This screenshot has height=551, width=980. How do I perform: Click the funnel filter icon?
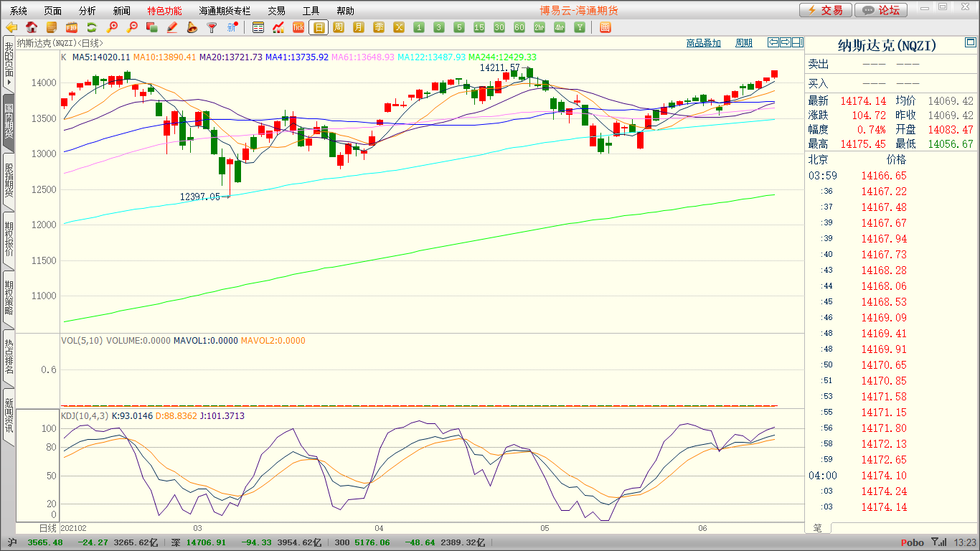point(212,28)
